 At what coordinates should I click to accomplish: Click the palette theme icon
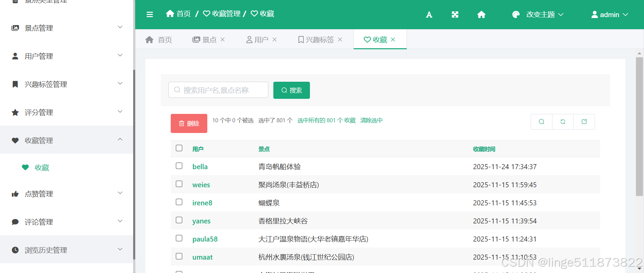(x=516, y=14)
